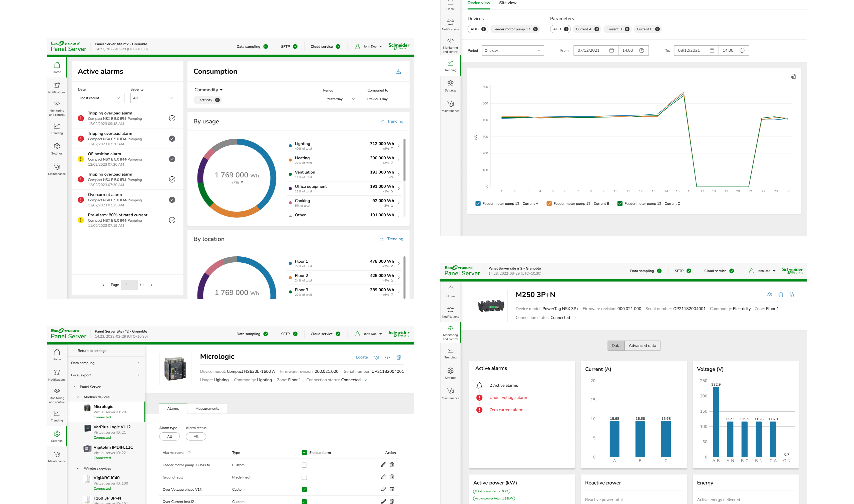This screenshot has height=504, width=854.
Task: Open the Severity dropdown in Active alarms
Action: (x=153, y=98)
